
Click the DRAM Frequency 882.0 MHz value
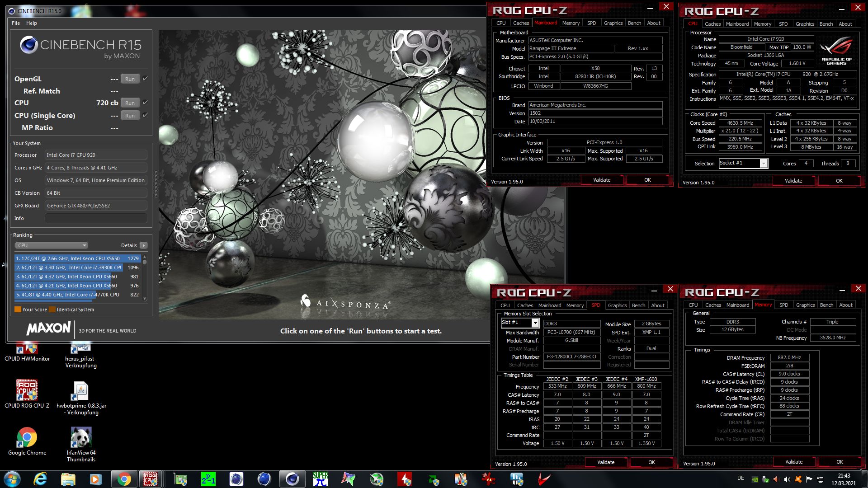pos(789,357)
